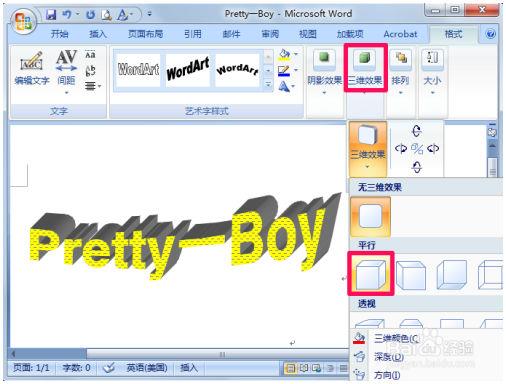Switch to the 视图 tab
The width and height of the screenshot is (506, 384).
(x=308, y=34)
